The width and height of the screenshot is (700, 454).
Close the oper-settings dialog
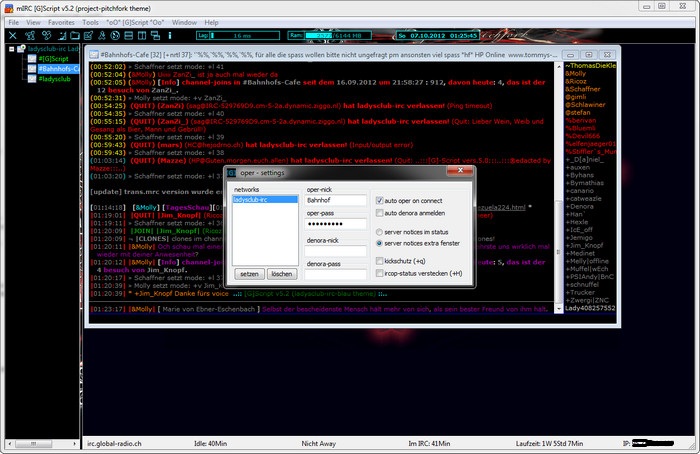tap(460, 171)
